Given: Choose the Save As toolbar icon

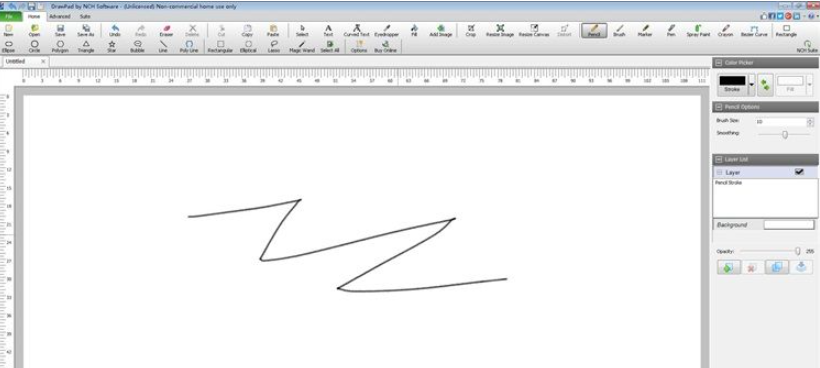Looking at the screenshot, I should point(86,30).
